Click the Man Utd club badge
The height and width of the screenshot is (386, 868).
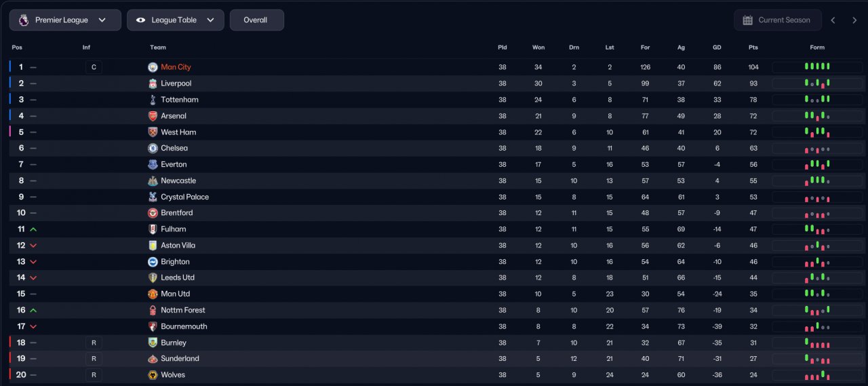[153, 294]
